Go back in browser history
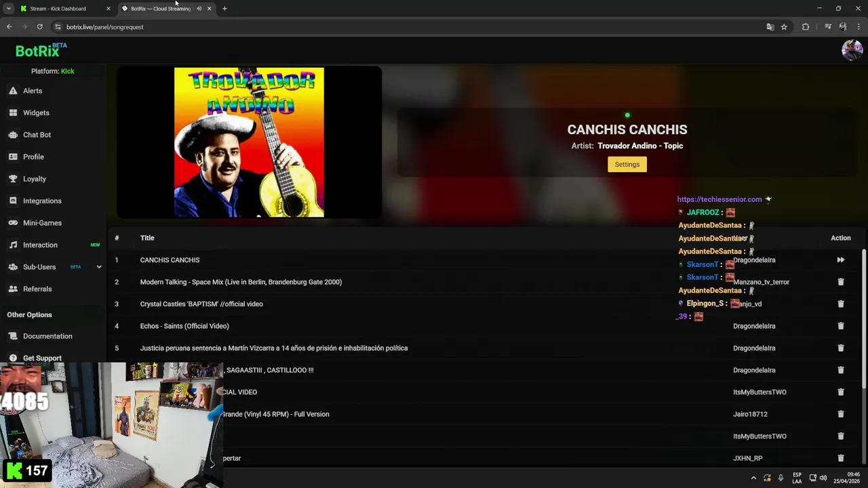The height and width of the screenshot is (488, 868). 9,27
